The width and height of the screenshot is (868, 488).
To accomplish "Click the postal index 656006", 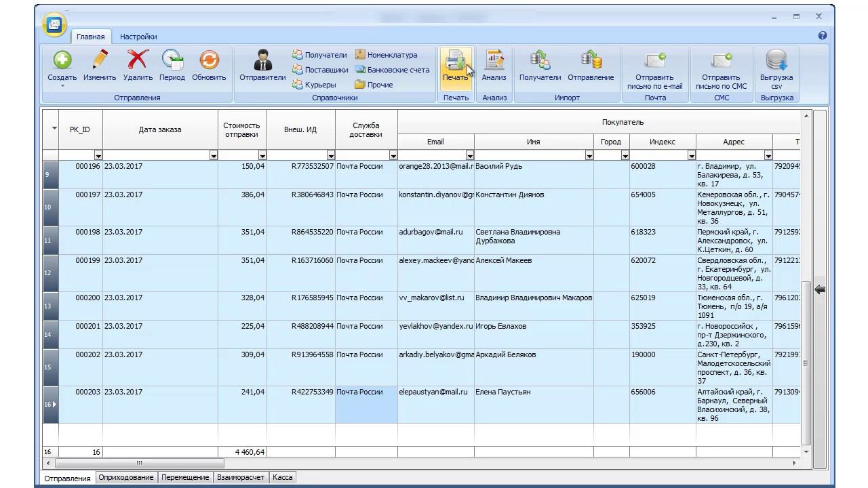I will [643, 392].
